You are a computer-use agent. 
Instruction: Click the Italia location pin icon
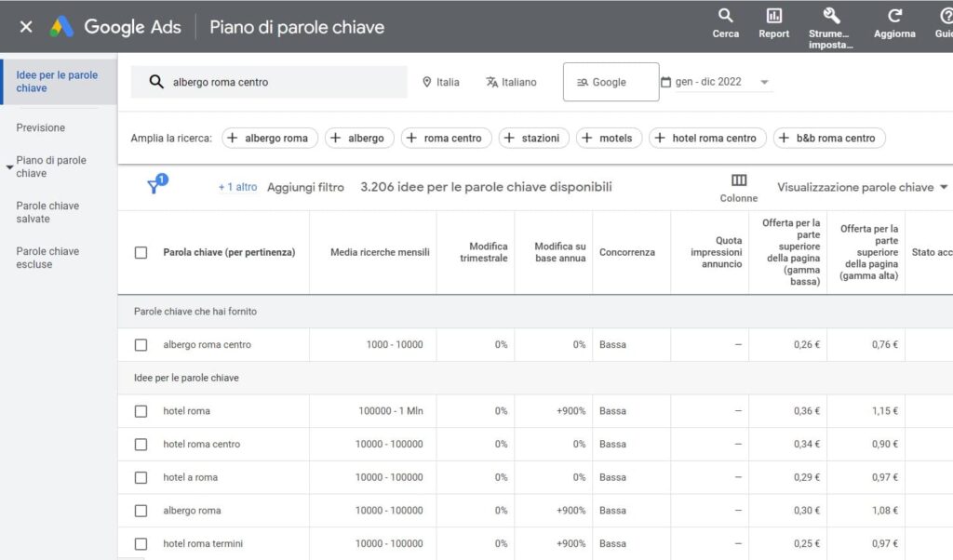click(x=426, y=82)
